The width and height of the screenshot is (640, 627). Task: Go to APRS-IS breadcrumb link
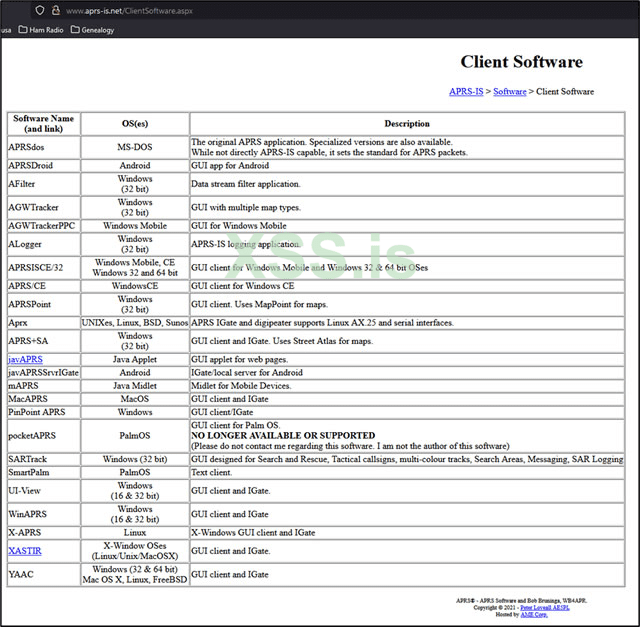pos(466,91)
